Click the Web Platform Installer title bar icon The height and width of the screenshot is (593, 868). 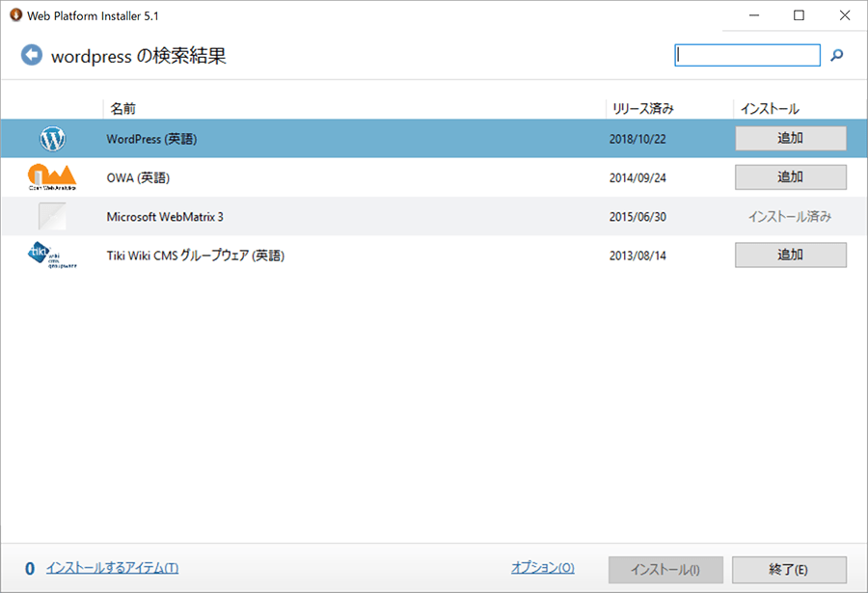click(16, 15)
